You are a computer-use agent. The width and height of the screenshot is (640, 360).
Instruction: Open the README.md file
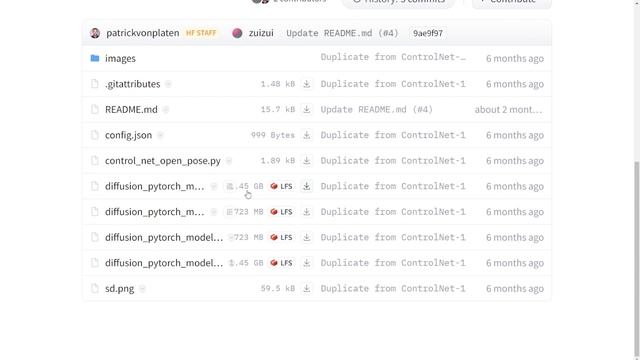[x=131, y=109]
